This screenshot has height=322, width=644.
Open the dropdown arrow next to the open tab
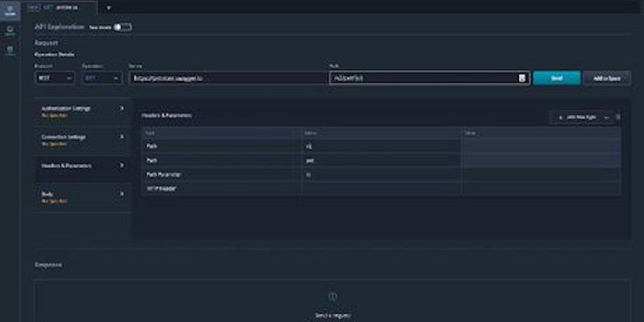(108, 8)
